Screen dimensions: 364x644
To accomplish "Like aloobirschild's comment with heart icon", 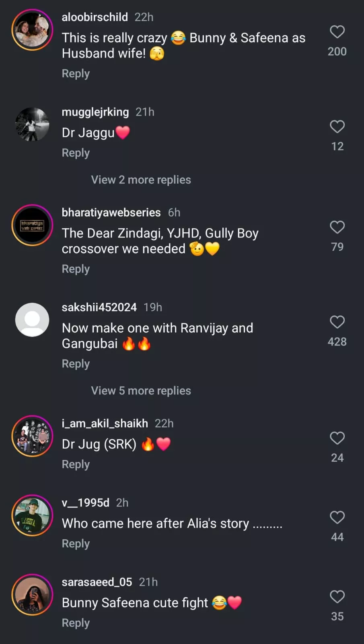I will pyautogui.click(x=337, y=32).
